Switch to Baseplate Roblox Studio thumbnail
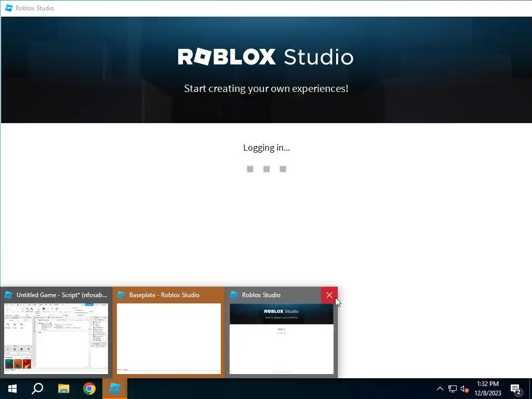The height and width of the screenshot is (399, 532). click(169, 339)
